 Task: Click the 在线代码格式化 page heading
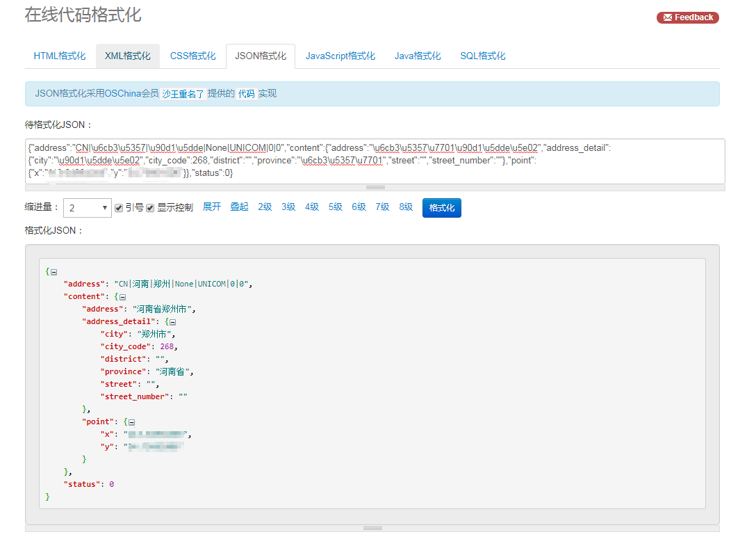(83, 15)
